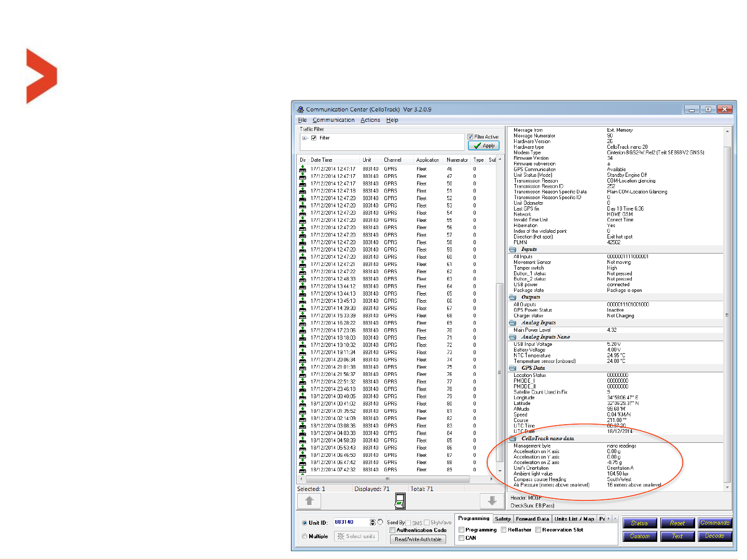Select the Unit ID radio button

[305, 523]
